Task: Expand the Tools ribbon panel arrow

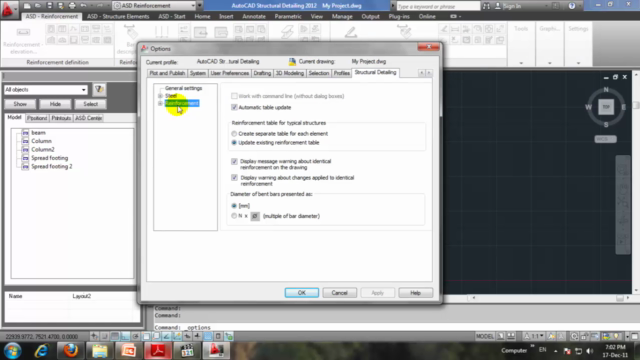Action: point(521,63)
